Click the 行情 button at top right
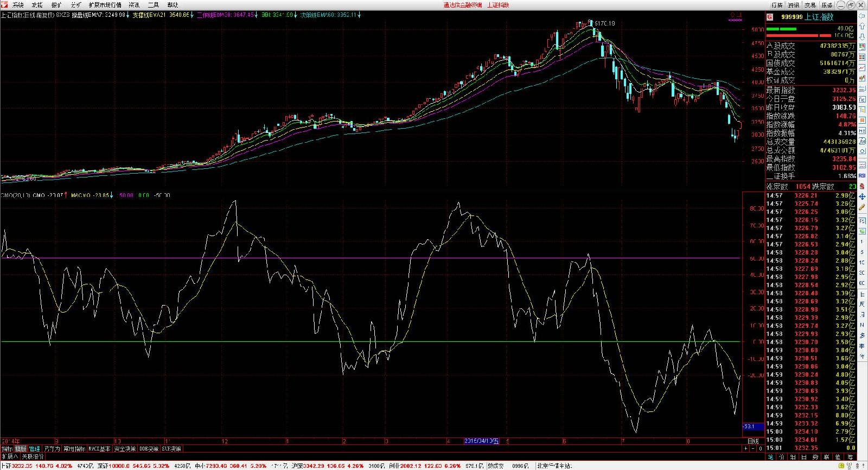The image size is (868, 470). [777, 5]
